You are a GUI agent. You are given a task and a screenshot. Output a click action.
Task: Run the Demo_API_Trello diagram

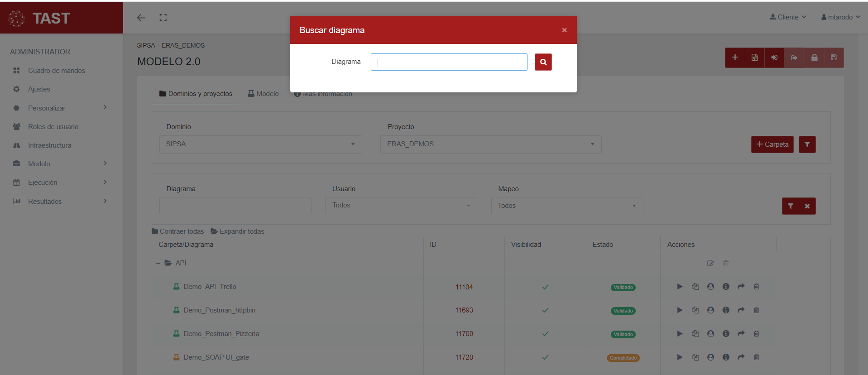[x=680, y=287]
